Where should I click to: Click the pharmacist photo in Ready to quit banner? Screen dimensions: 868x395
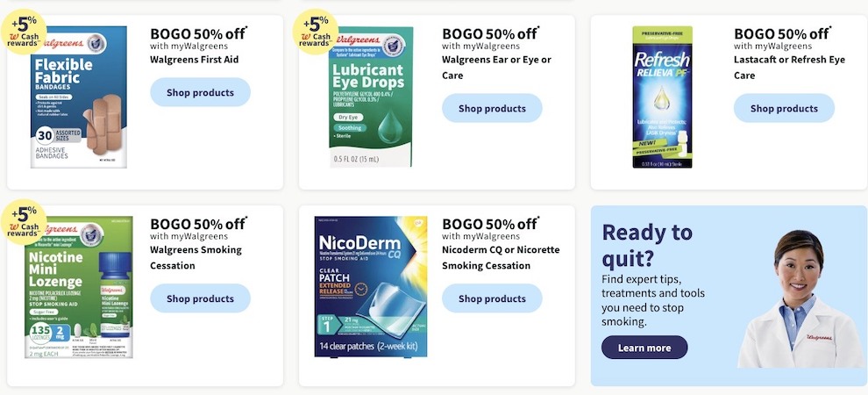click(801, 299)
